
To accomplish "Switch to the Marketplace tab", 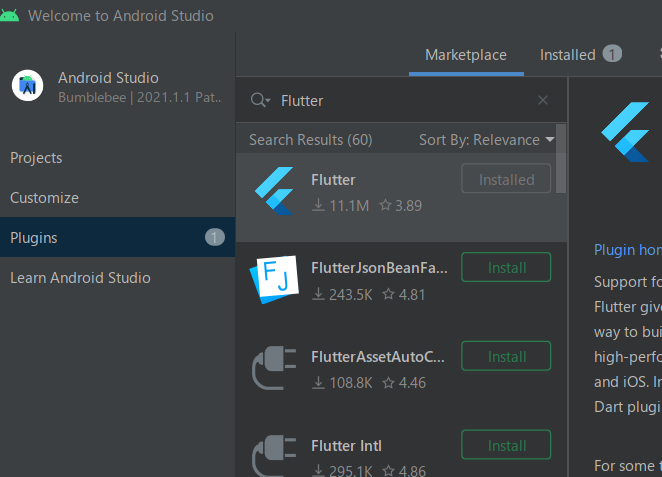I will (x=466, y=55).
